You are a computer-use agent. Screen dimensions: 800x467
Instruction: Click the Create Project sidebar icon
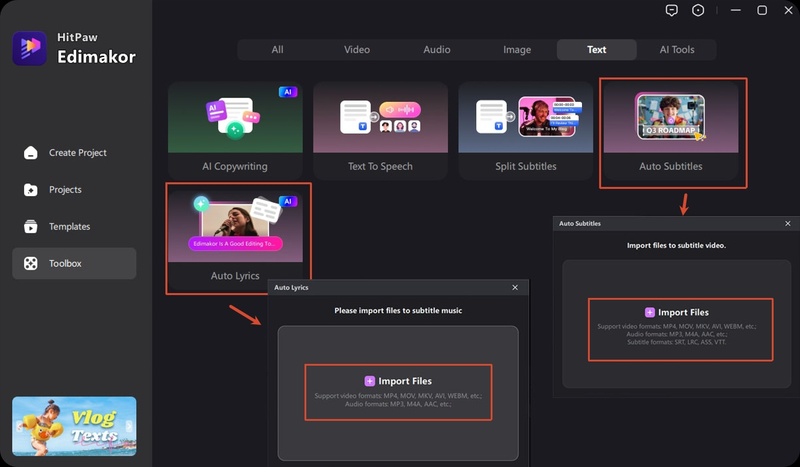(x=31, y=153)
